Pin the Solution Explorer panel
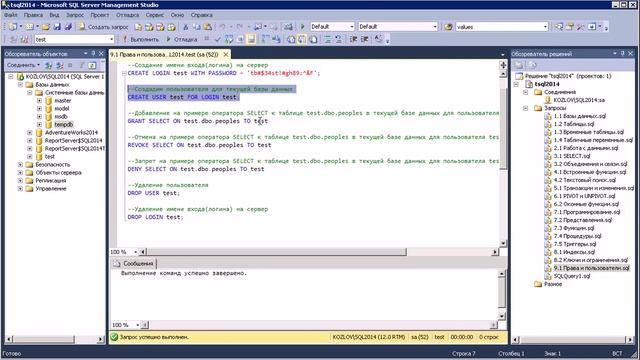 [x=622, y=53]
